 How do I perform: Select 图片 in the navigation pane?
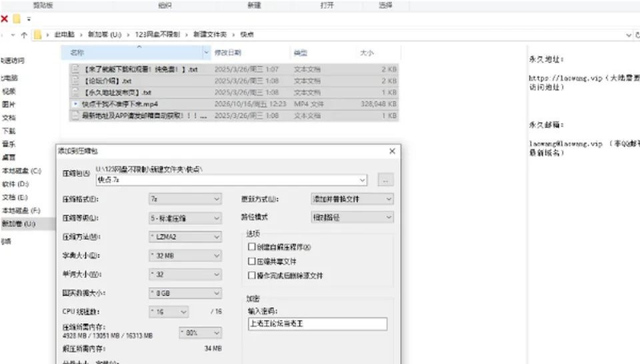pos(9,105)
